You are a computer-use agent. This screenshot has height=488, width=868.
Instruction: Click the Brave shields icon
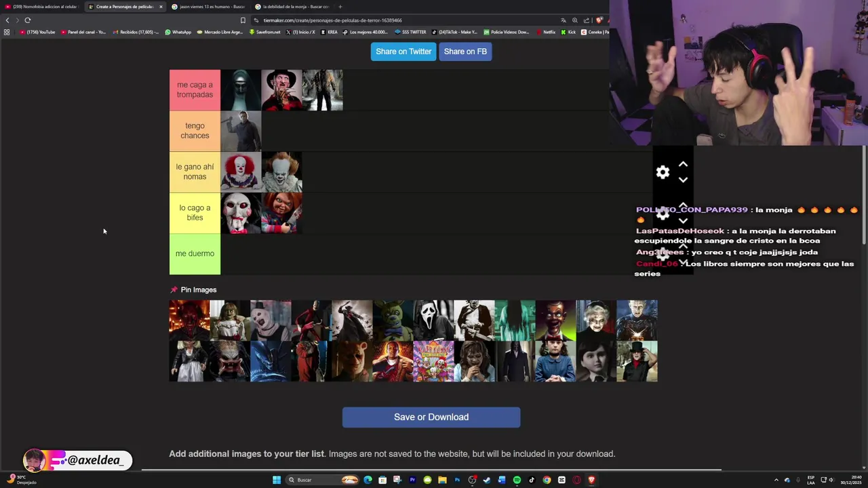[x=599, y=20]
